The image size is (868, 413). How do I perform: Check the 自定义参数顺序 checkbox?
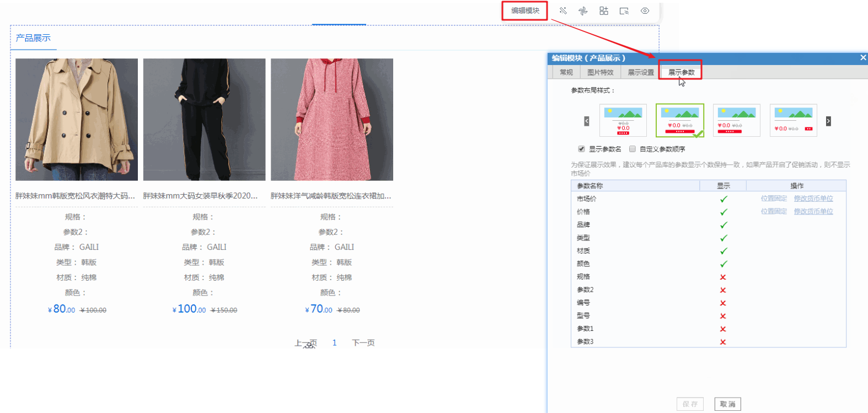(633, 149)
